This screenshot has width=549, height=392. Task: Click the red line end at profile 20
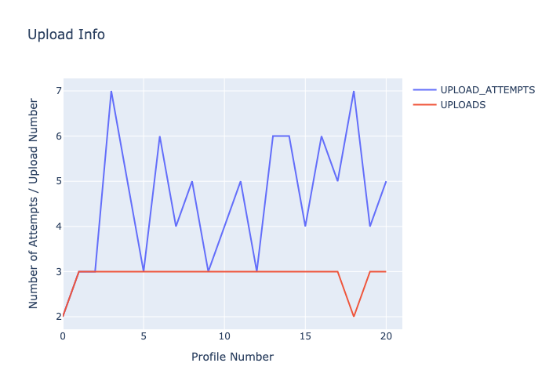click(x=386, y=271)
